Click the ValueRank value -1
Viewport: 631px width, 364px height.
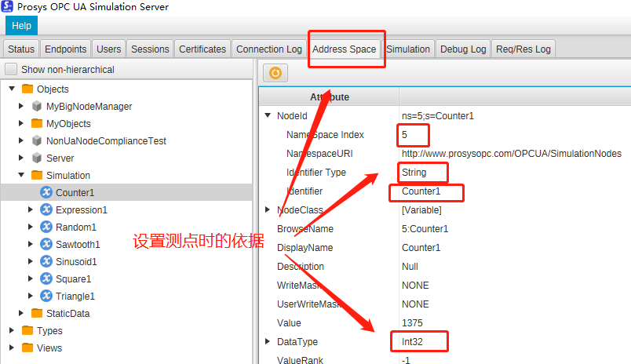point(406,360)
